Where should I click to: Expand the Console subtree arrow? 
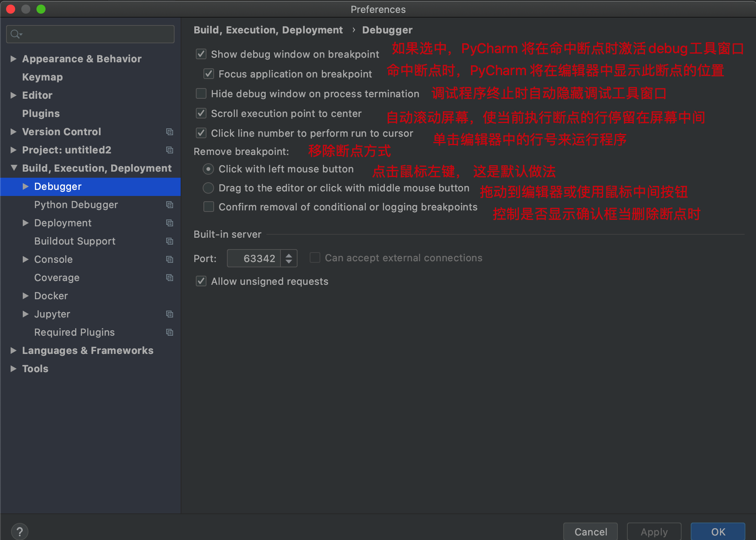(x=25, y=259)
